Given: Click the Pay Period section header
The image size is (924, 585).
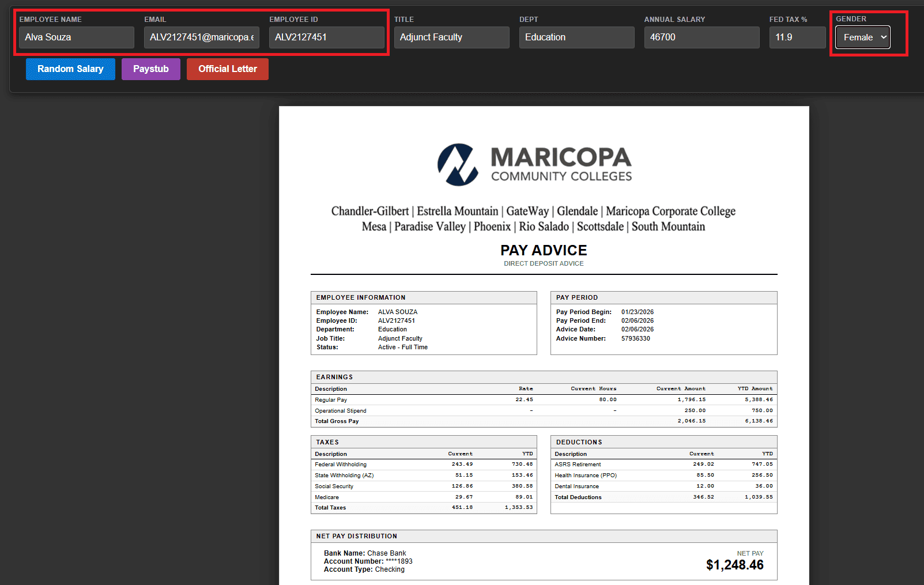Looking at the screenshot, I should [x=577, y=297].
